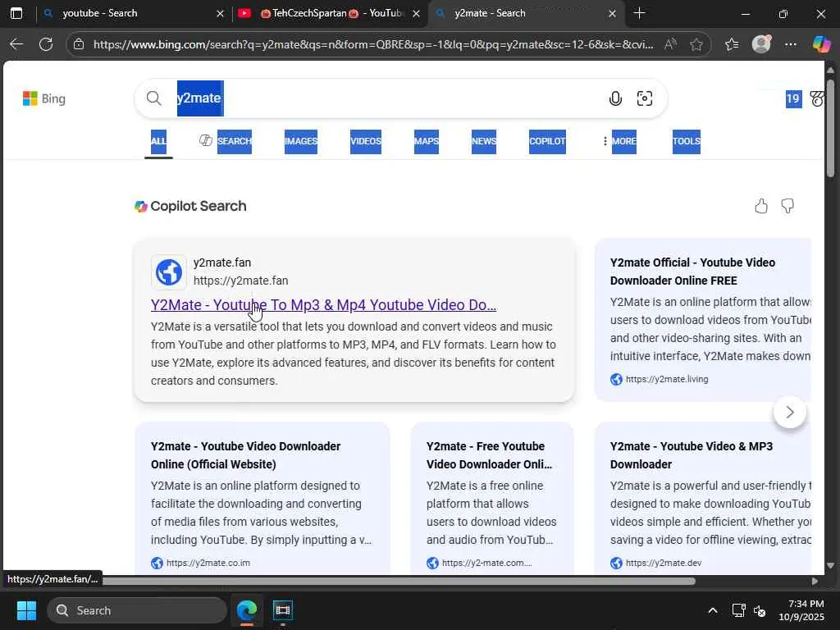Add this page to favorites star
The image size is (840, 630).
(x=696, y=44)
